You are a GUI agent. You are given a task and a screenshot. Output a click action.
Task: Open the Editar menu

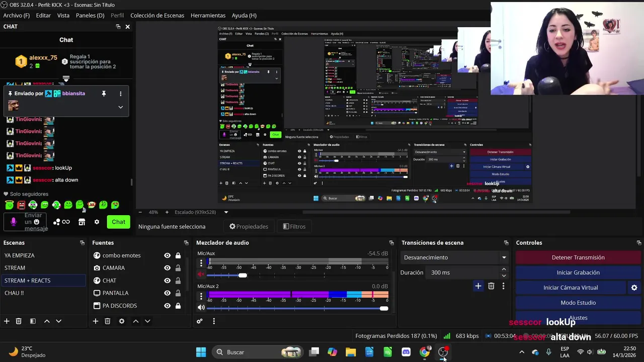click(43, 16)
